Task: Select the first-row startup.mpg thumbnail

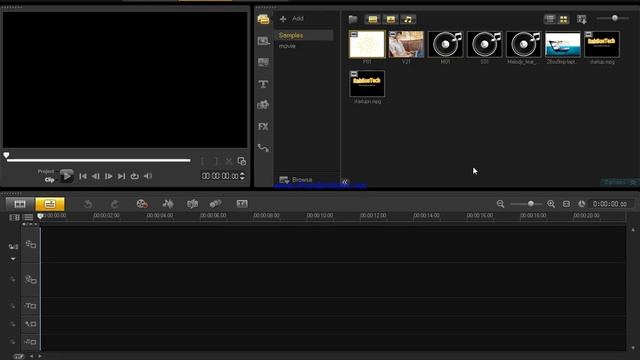Action: pos(602,44)
